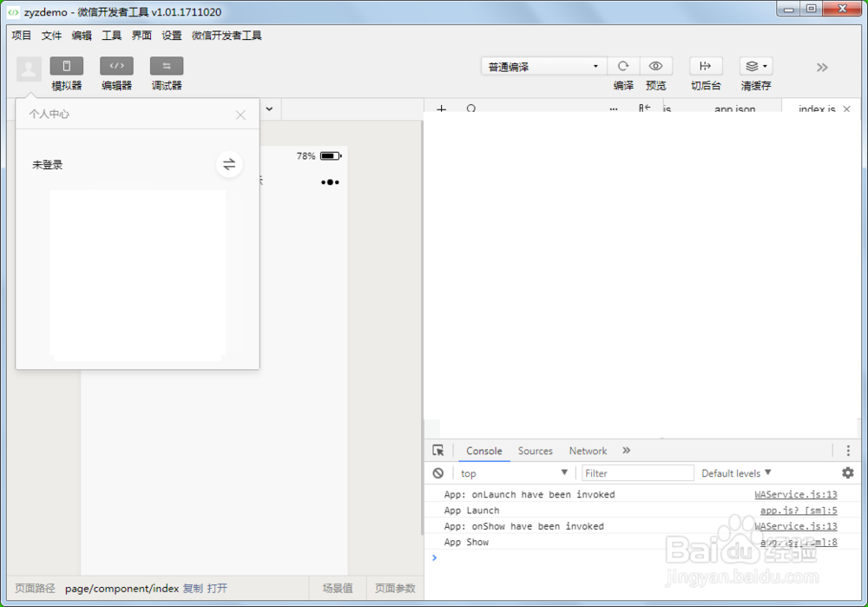Click the 切后台 switch-to-background icon

[x=706, y=66]
